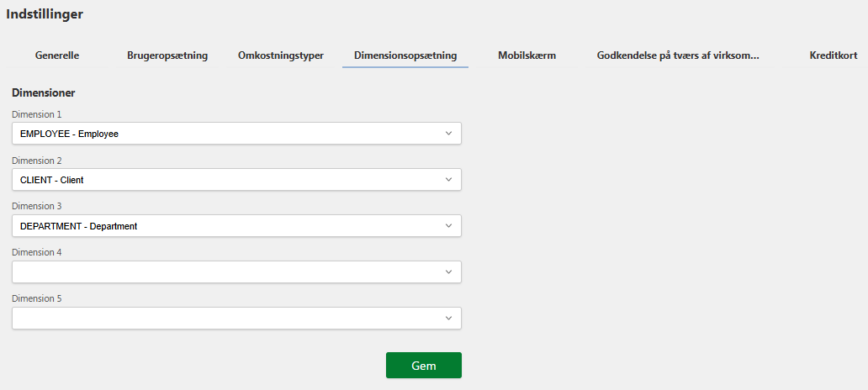Open the EMPLOYEE - Employee dropdown

[236, 134]
